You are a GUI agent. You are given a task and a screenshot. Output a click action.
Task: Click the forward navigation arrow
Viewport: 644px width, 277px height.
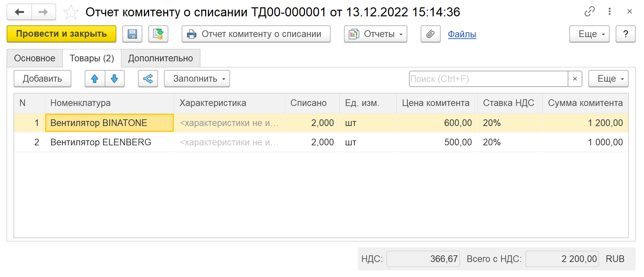tap(43, 12)
